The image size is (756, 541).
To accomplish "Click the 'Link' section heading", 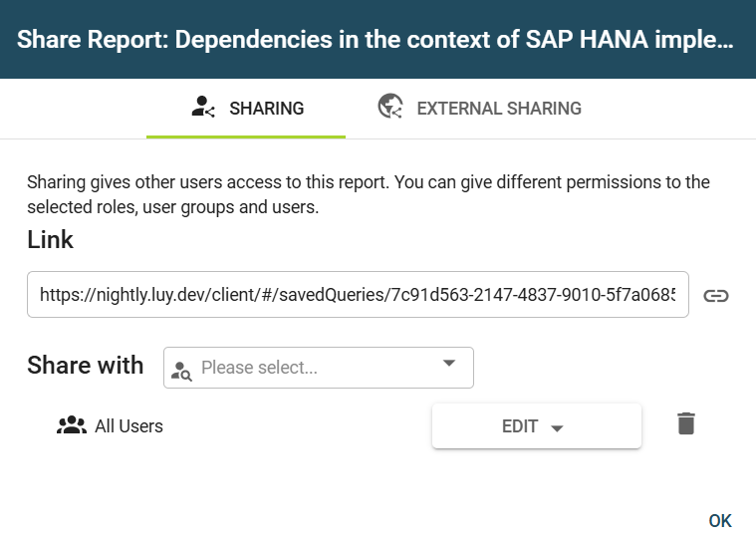I will (50, 240).
